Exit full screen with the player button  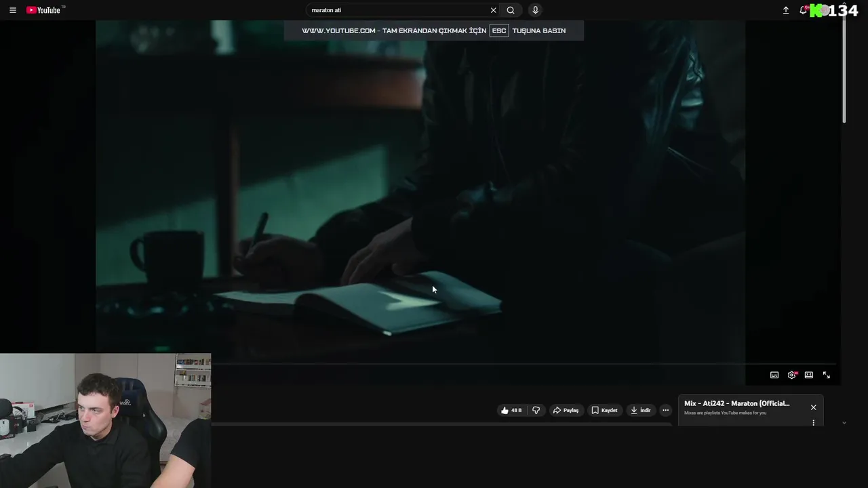826,375
